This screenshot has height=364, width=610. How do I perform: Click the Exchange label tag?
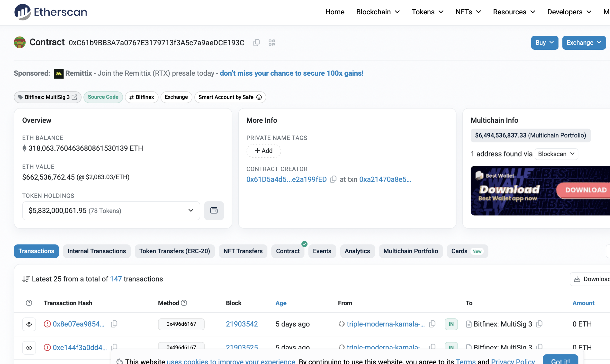[x=176, y=97]
